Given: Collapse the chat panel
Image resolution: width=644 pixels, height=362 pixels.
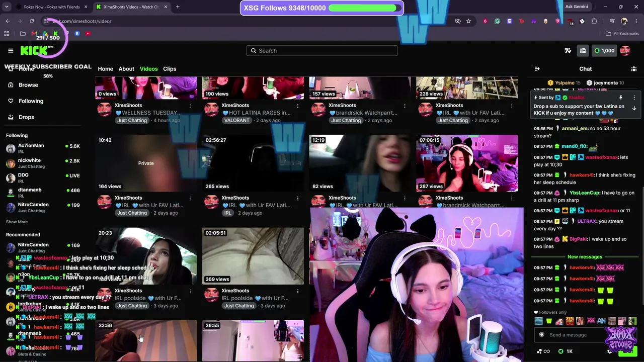Looking at the screenshot, I should click(537, 69).
